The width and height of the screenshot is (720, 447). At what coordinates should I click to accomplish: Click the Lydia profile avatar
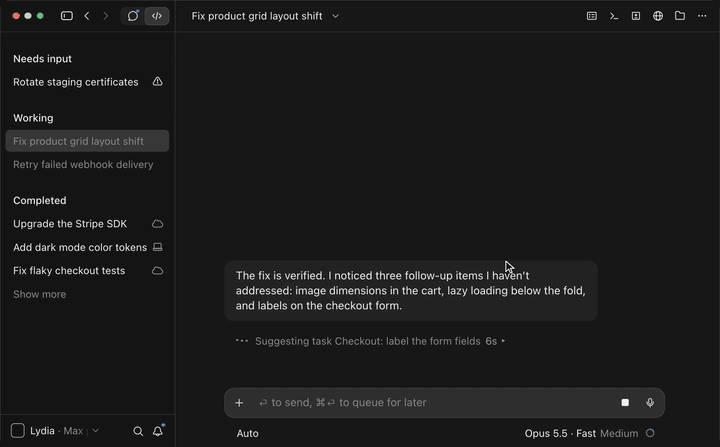click(x=18, y=430)
